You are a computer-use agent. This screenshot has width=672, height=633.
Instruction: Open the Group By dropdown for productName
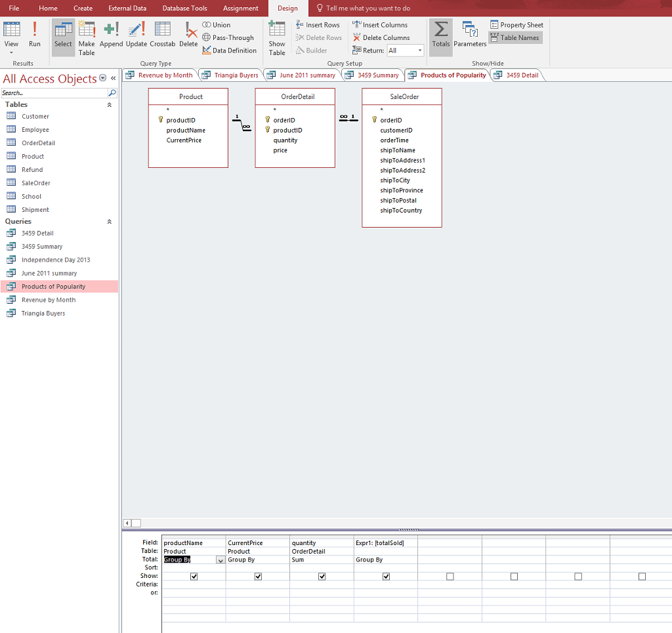click(x=220, y=560)
